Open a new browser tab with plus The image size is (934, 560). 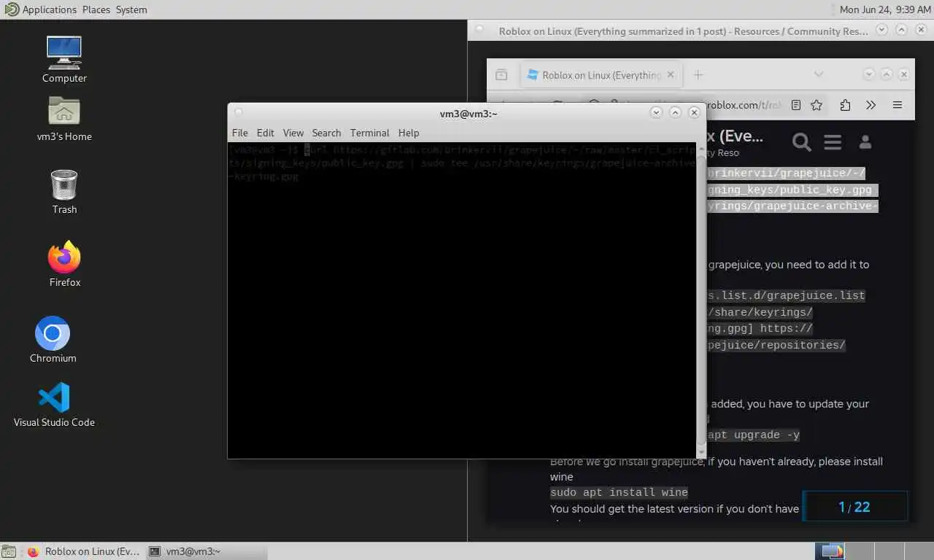click(698, 74)
